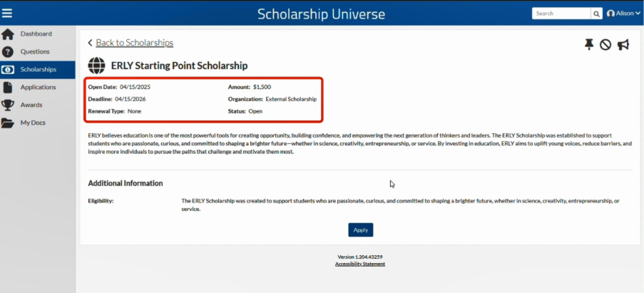
Task: Click the search magnifier button
Action: [596, 14]
